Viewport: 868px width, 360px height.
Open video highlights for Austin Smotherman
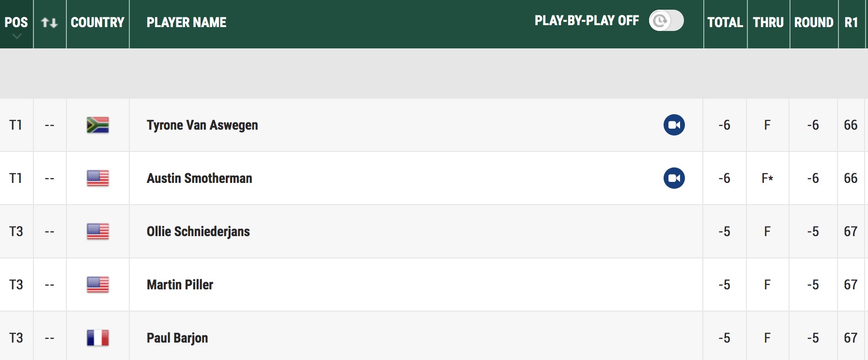674,178
